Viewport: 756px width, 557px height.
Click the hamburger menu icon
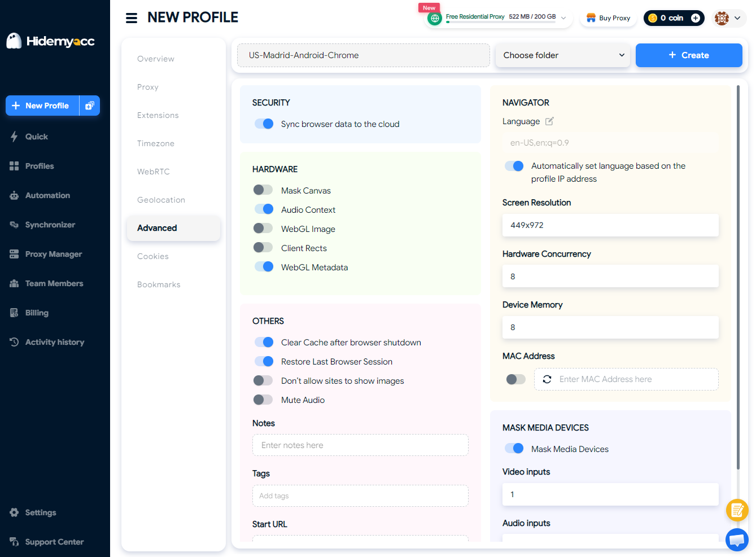pos(132,18)
